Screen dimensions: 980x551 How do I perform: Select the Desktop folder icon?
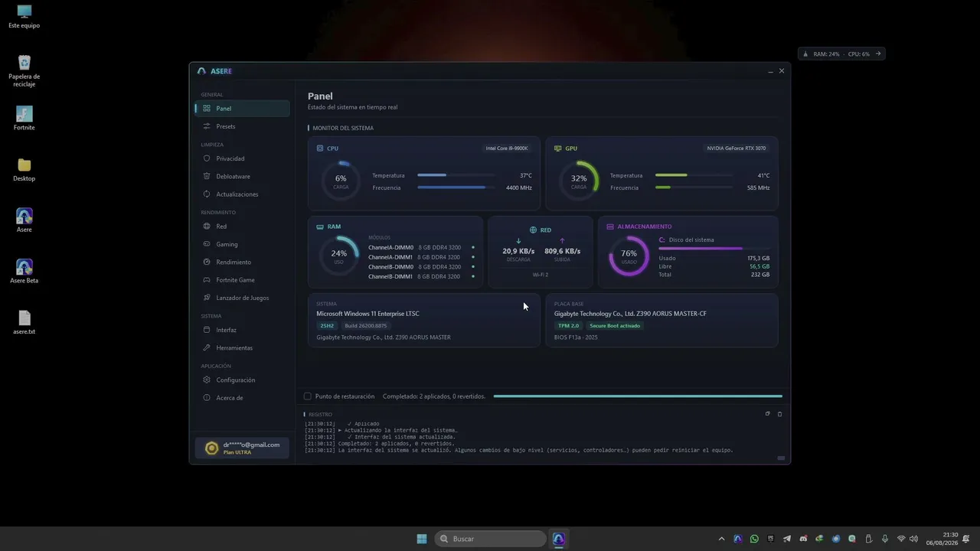tap(24, 170)
